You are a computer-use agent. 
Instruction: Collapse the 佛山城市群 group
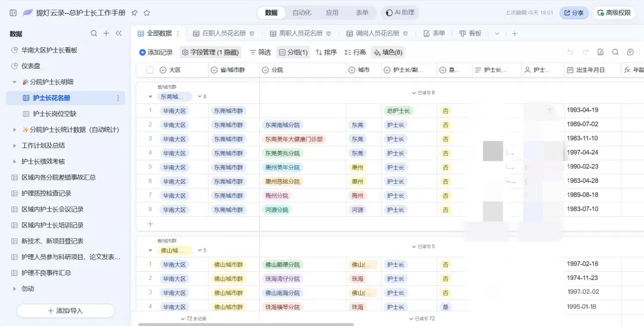pyautogui.click(x=150, y=251)
